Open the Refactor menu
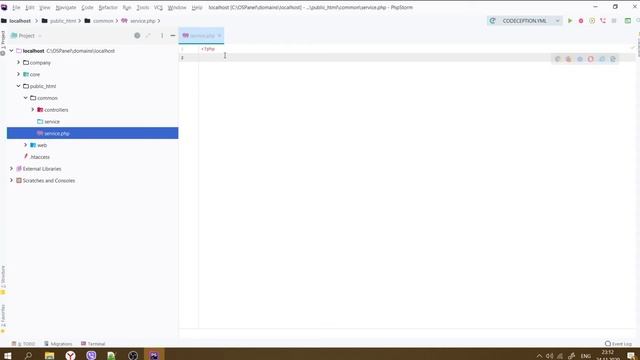This screenshot has width=640, height=360. (108, 7)
